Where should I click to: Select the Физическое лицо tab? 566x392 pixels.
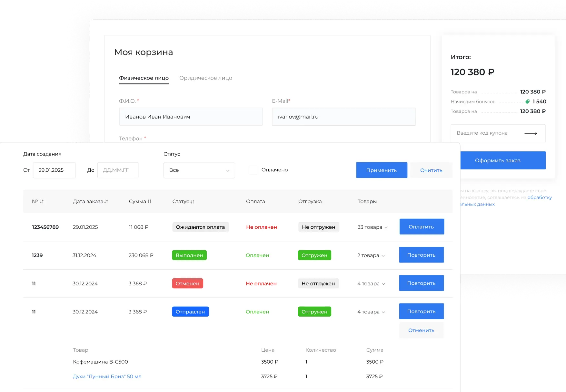coord(144,78)
